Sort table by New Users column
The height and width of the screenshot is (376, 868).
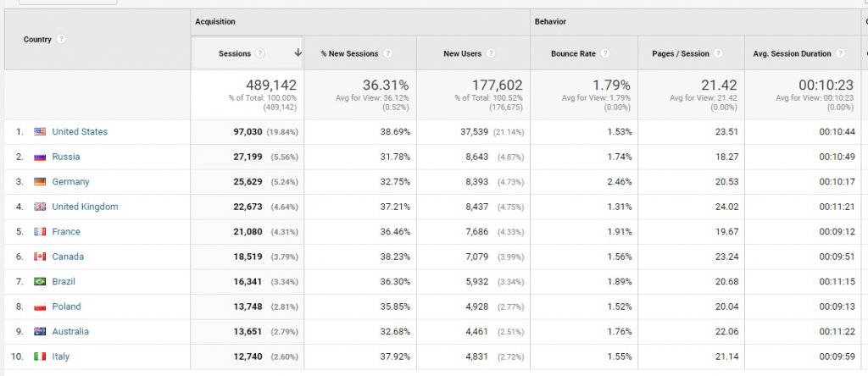462,53
